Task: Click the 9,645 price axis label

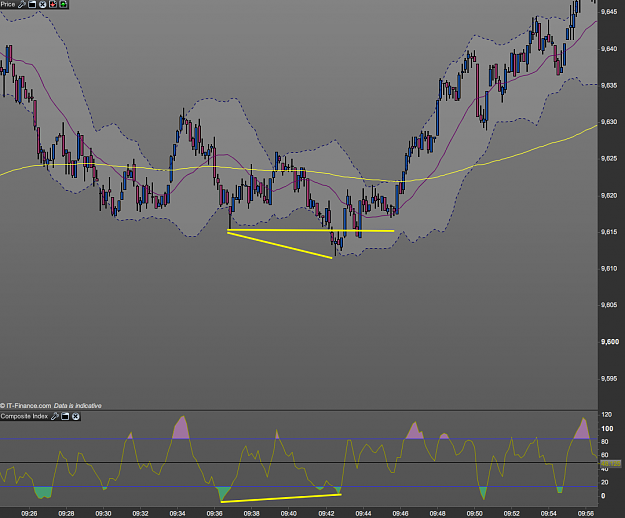Action: pyautogui.click(x=609, y=12)
